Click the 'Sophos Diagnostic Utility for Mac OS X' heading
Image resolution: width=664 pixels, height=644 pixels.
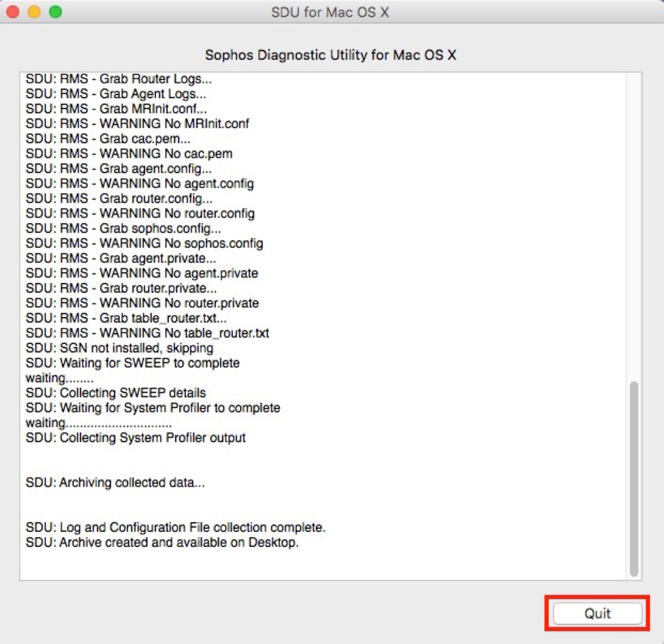[x=330, y=55]
